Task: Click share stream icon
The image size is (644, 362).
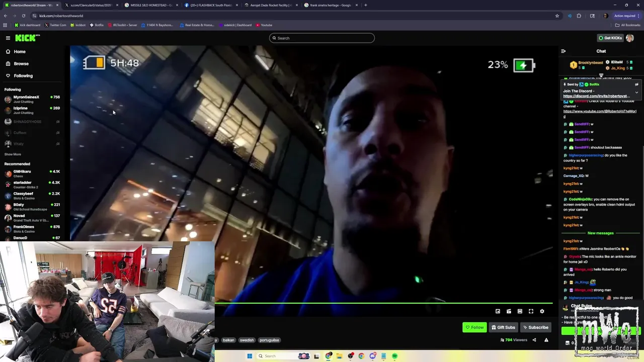Action: [534, 340]
